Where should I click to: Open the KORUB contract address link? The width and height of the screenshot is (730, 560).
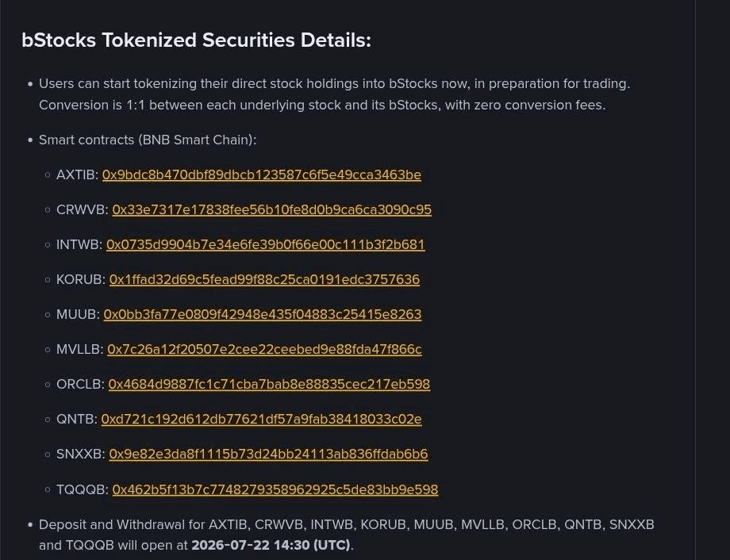coord(264,279)
